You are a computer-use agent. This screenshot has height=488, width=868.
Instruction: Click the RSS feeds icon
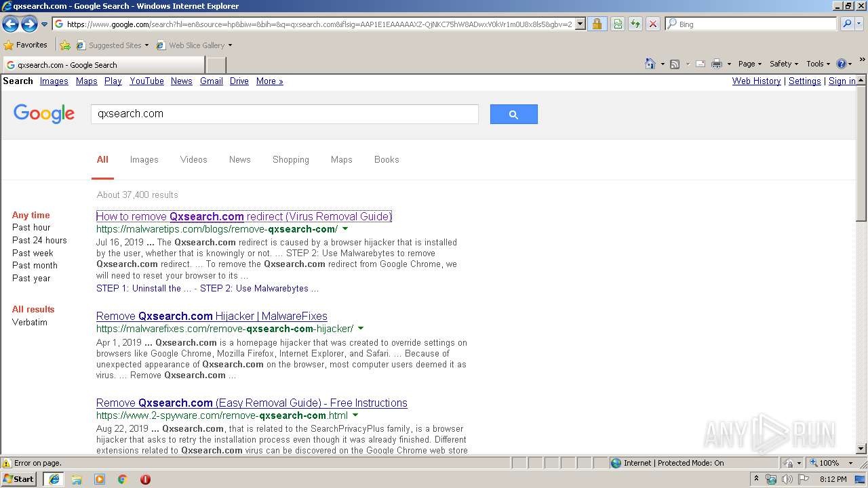[675, 64]
